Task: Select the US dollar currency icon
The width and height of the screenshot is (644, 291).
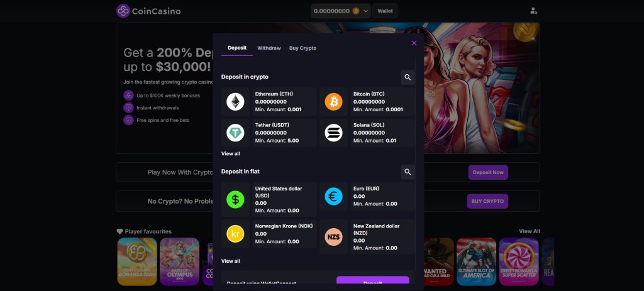Action: click(235, 199)
